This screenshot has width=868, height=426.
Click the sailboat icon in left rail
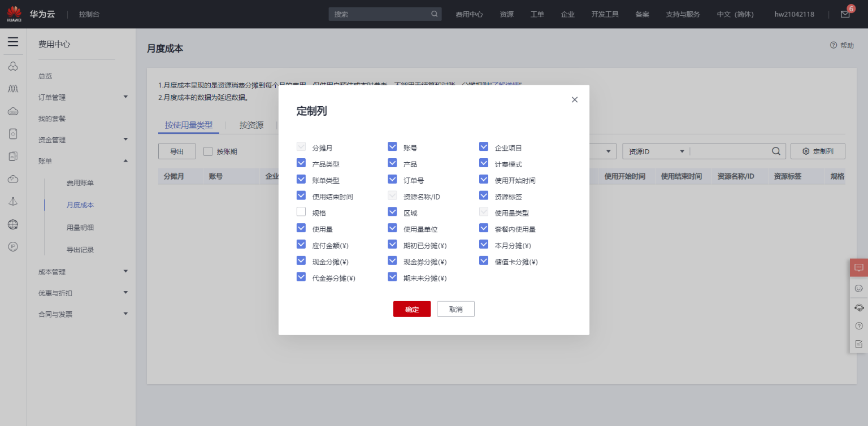pyautogui.click(x=13, y=202)
